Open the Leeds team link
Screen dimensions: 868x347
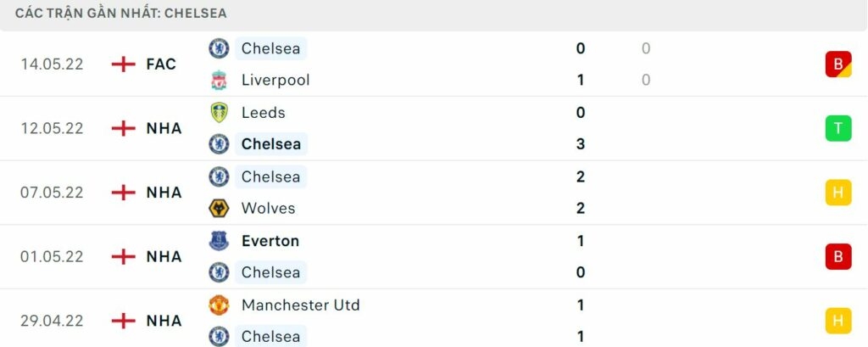[263, 113]
